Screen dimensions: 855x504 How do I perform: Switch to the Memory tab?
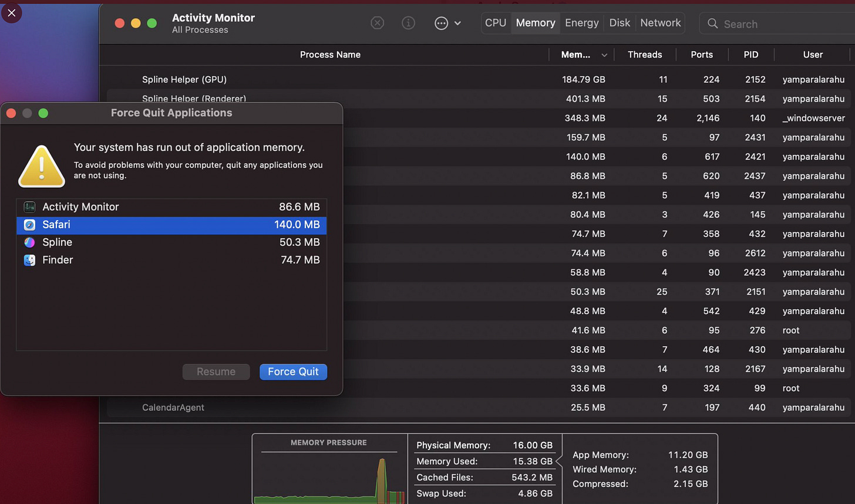tap(536, 23)
